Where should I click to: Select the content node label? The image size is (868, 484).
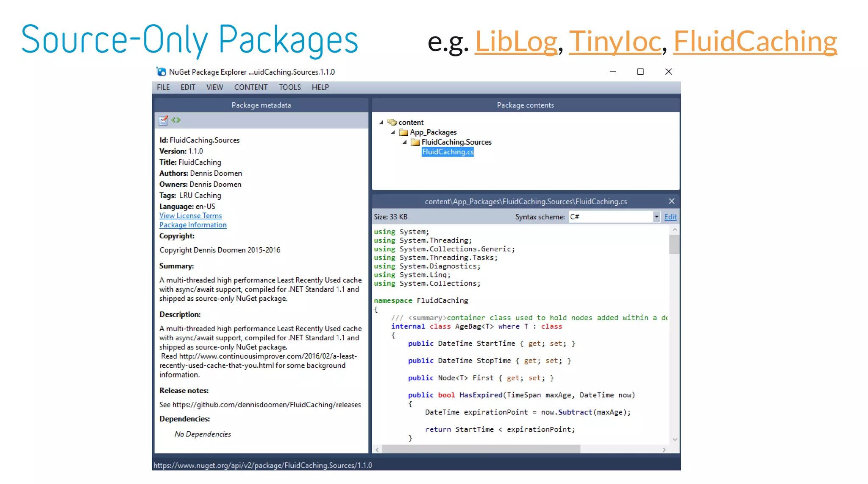click(411, 122)
